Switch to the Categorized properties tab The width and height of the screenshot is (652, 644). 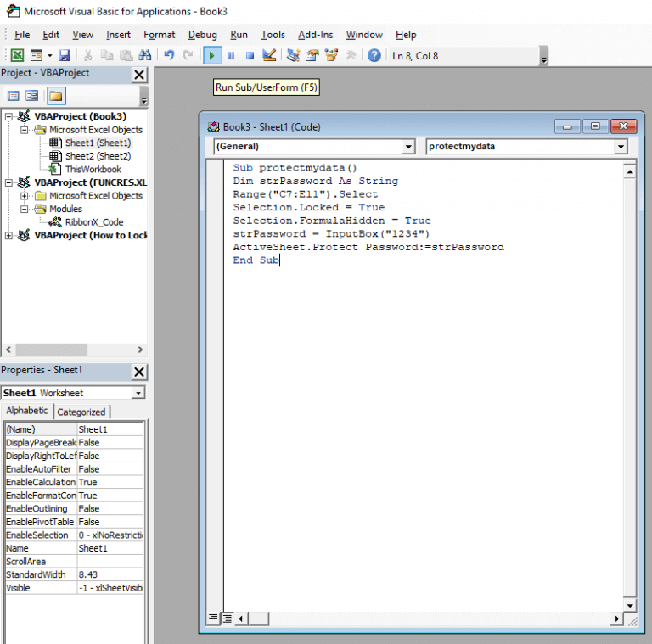pyautogui.click(x=81, y=412)
